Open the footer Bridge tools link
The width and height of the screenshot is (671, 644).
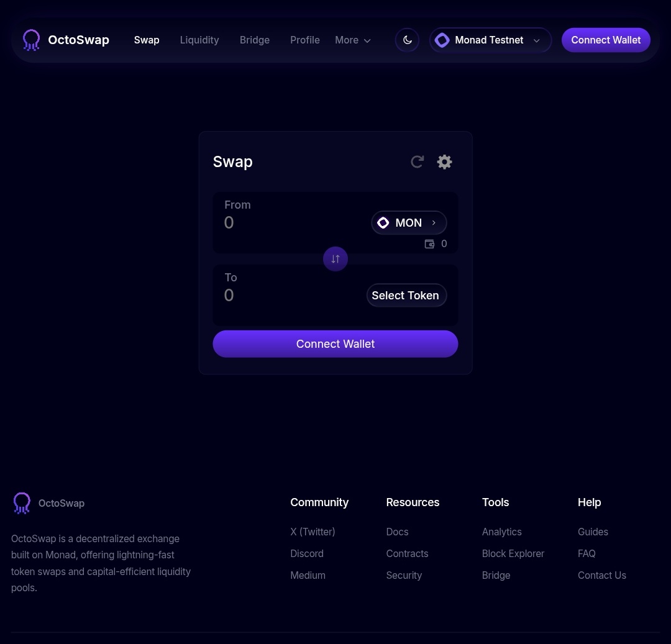pos(496,576)
